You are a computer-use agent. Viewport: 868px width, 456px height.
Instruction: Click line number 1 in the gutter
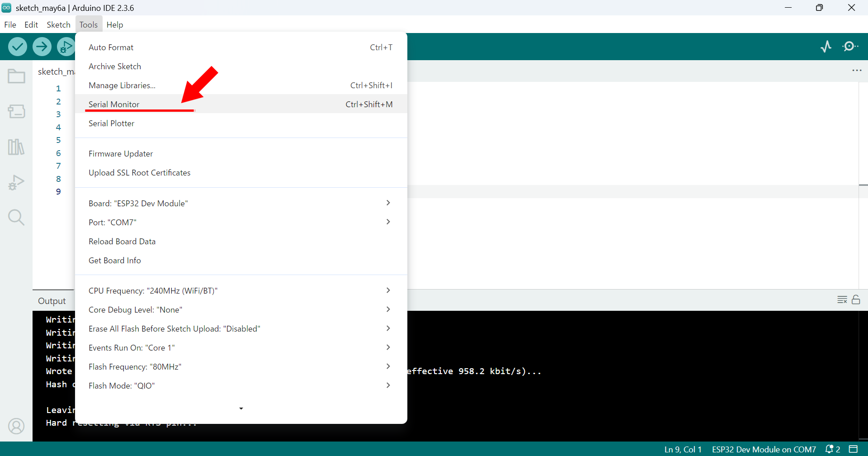click(58, 88)
